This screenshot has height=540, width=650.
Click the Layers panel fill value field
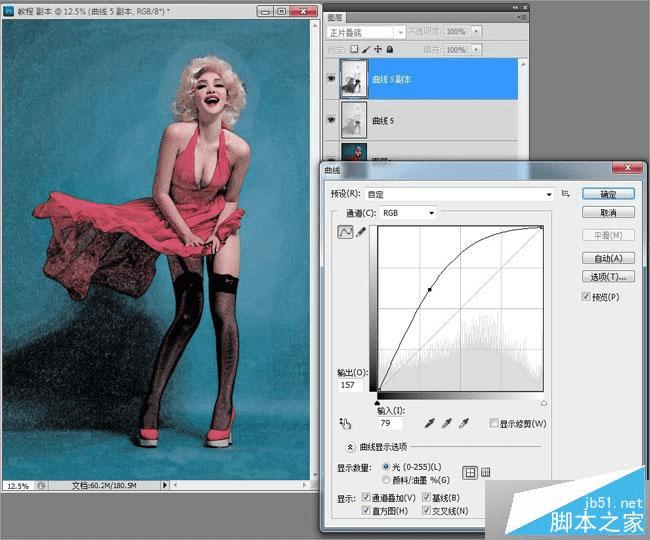pos(457,50)
